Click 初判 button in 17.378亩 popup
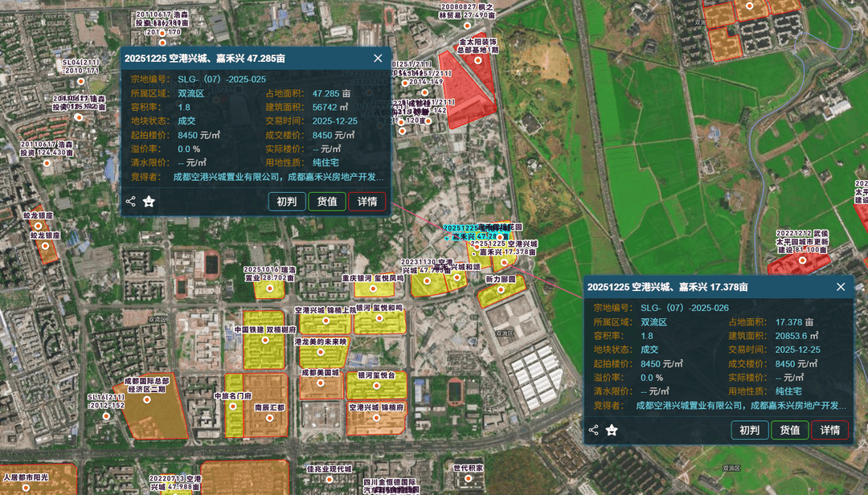Screen dimensions: 868x495 (x=750, y=430)
